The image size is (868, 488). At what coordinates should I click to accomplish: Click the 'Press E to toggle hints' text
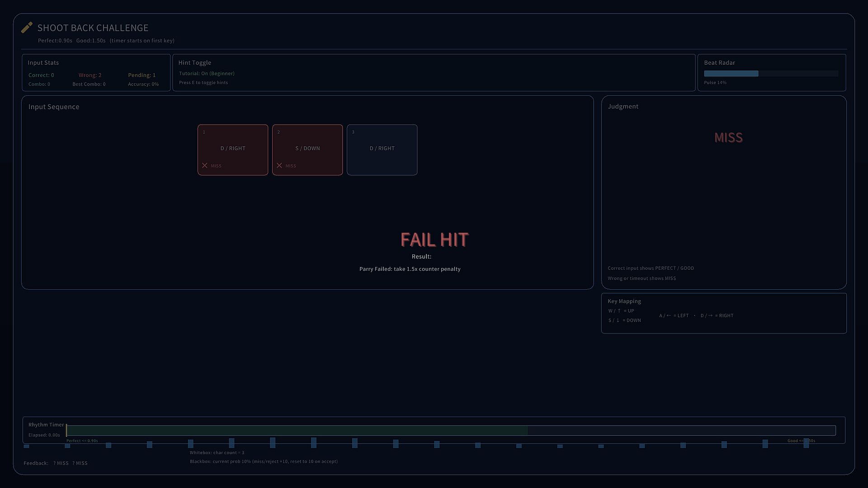(x=203, y=83)
